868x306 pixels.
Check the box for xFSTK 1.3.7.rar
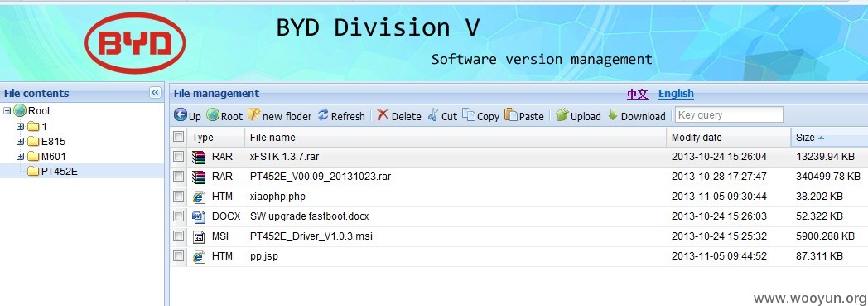[178, 157]
